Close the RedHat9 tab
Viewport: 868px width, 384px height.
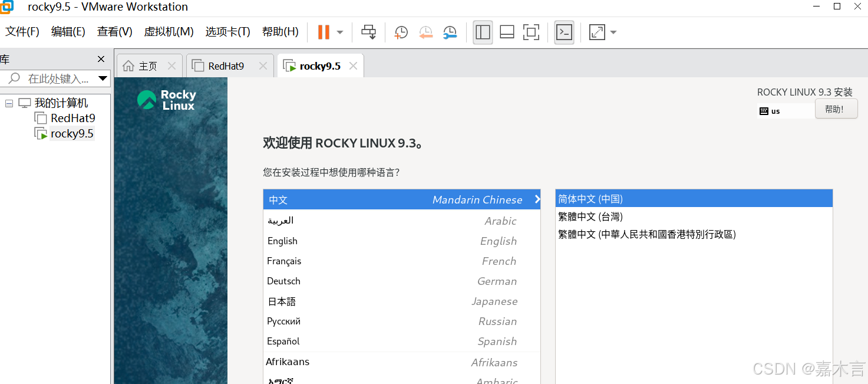tap(263, 66)
